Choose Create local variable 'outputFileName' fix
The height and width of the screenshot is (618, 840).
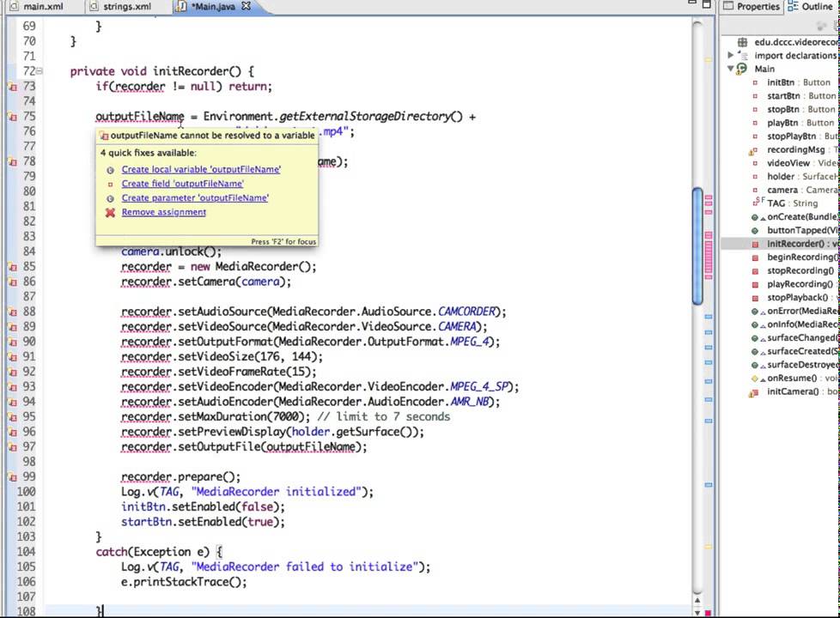tap(201, 169)
